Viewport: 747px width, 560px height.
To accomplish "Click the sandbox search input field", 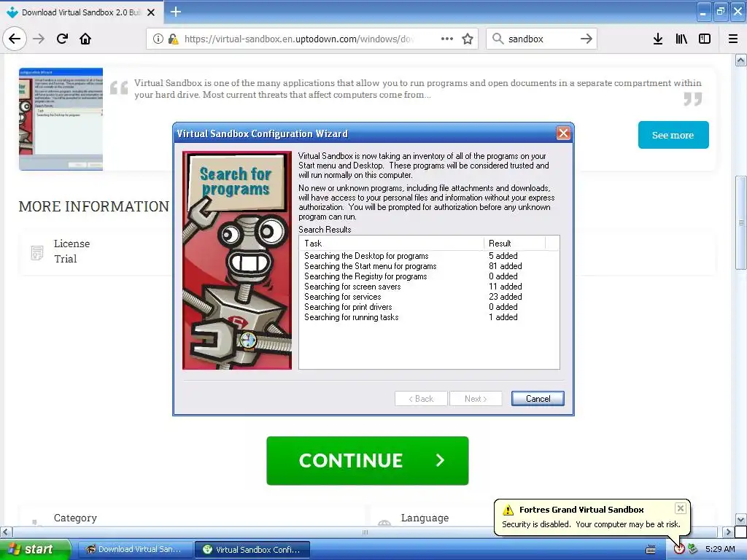I will click(542, 39).
